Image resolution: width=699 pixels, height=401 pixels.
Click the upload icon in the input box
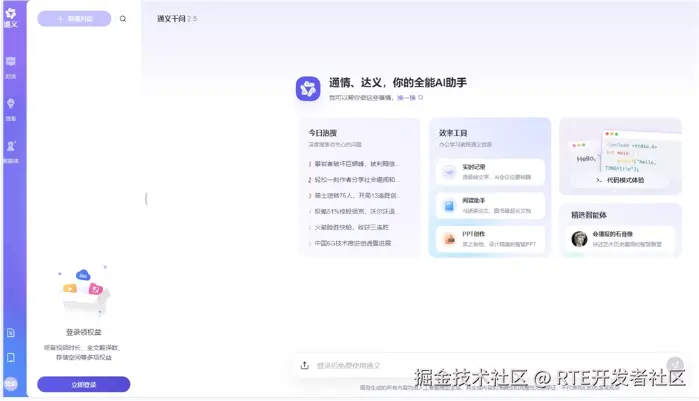tap(304, 365)
